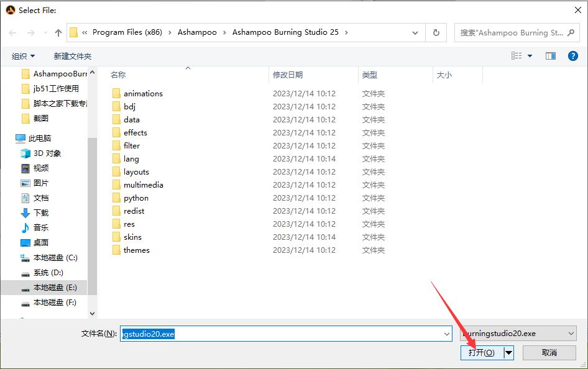Open view options dropdown arrow
Screen dimensions: 588x369
pos(530,56)
